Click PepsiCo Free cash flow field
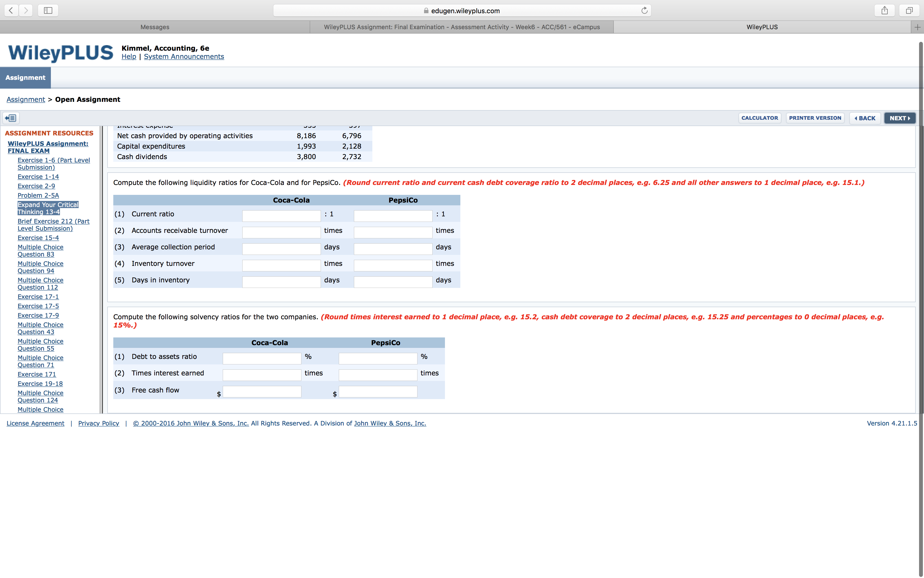This screenshot has width=924, height=578. (x=378, y=392)
